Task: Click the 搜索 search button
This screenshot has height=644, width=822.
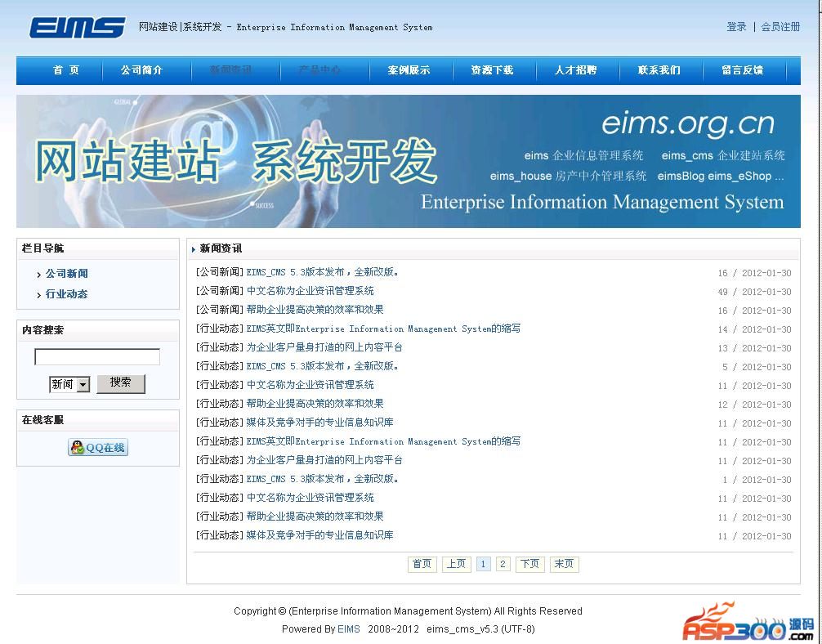Action: (121, 382)
